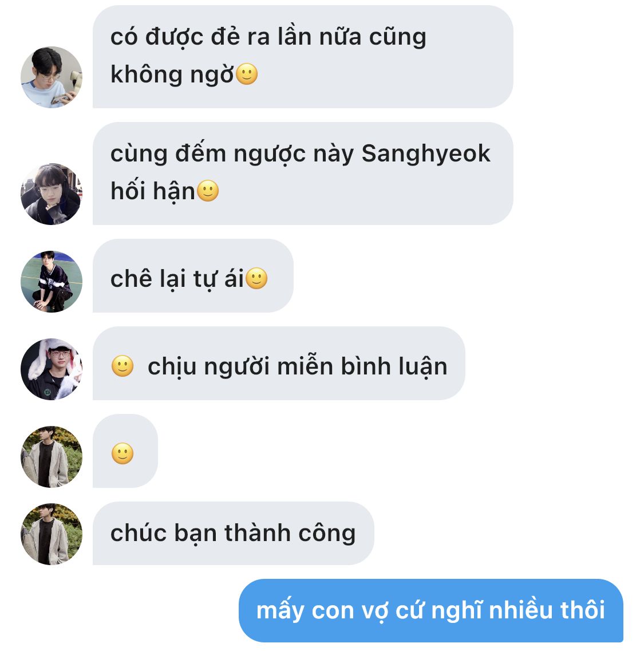
Task: Click the word 'Sanghyeok' in the second message
Action: (426, 155)
